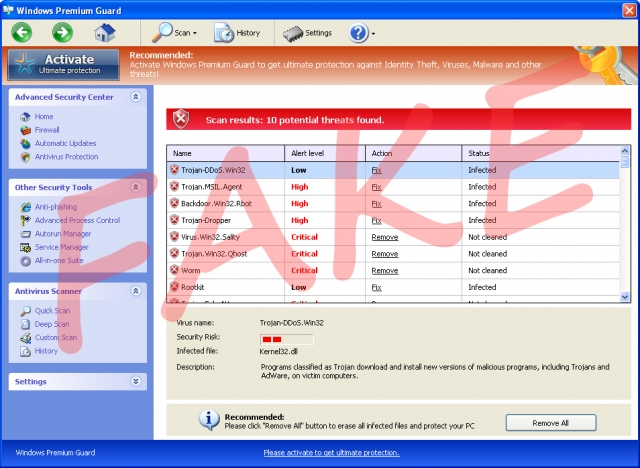The width and height of the screenshot is (640, 468).
Task: Click the threat list scroll up arrow
Action: coord(624,151)
